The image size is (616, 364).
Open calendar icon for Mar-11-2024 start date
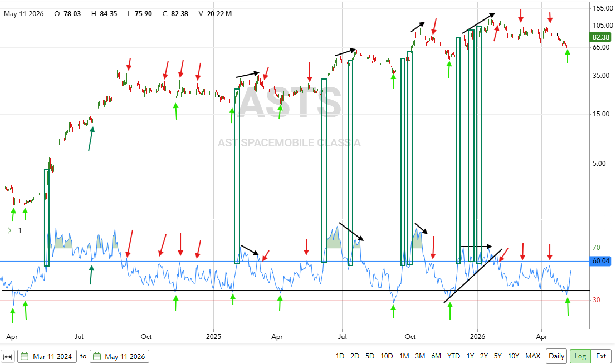25,357
